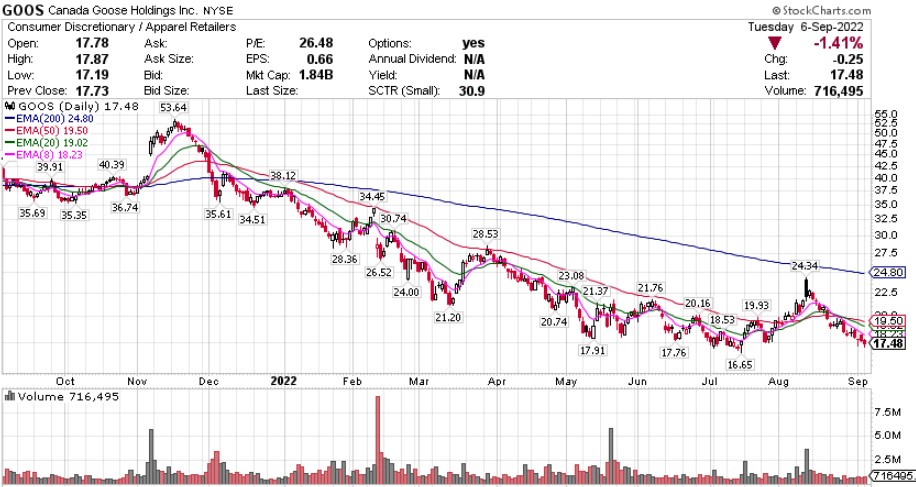Click the 2022 year label on time axis
916x487 pixels.
[x=283, y=381]
